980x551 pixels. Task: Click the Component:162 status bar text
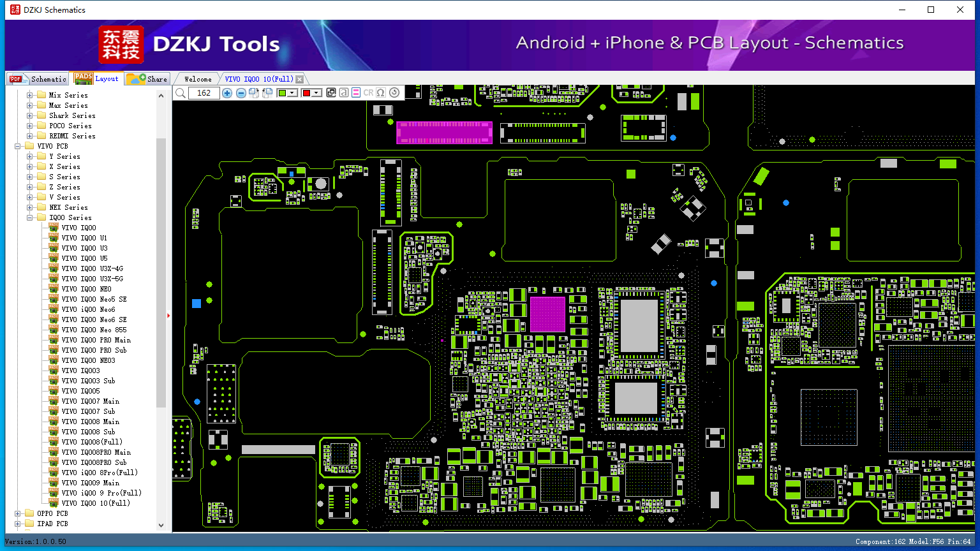click(x=880, y=542)
